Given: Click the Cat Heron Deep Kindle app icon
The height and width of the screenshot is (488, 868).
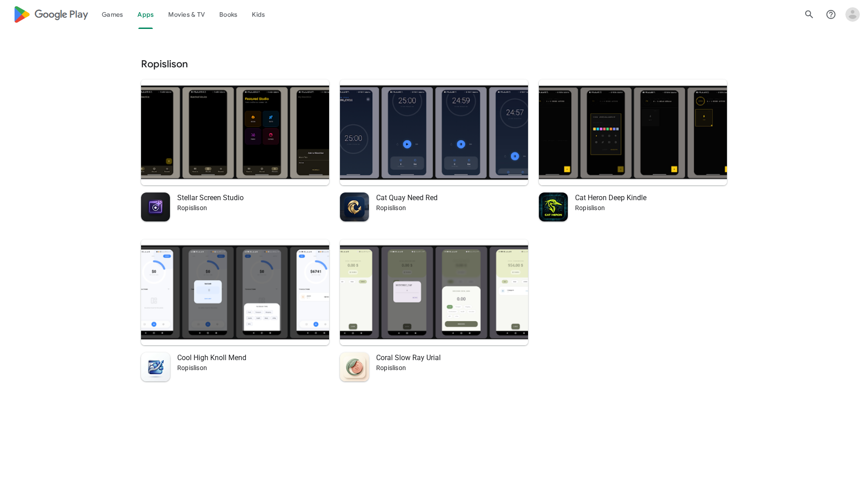Looking at the screenshot, I should [553, 207].
